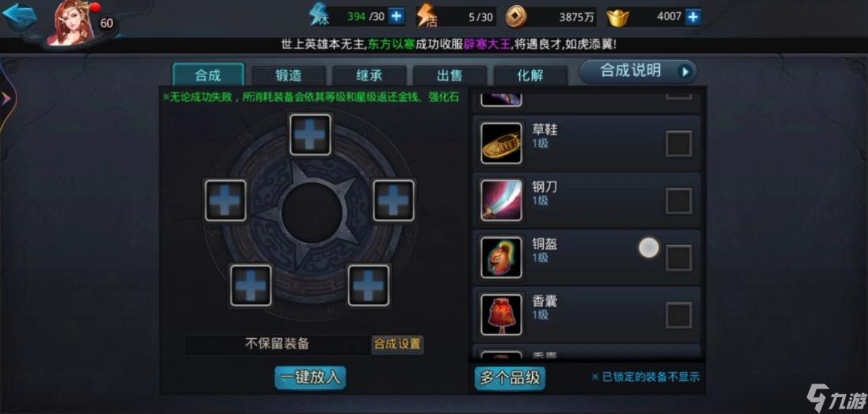
Task: Check the box for 钢刀
Action: point(678,201)
